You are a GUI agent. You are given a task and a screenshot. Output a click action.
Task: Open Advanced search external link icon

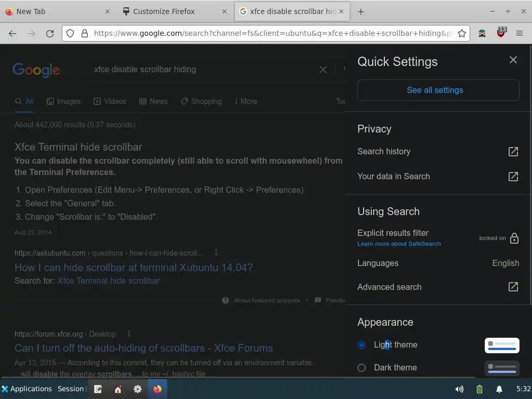513,287
